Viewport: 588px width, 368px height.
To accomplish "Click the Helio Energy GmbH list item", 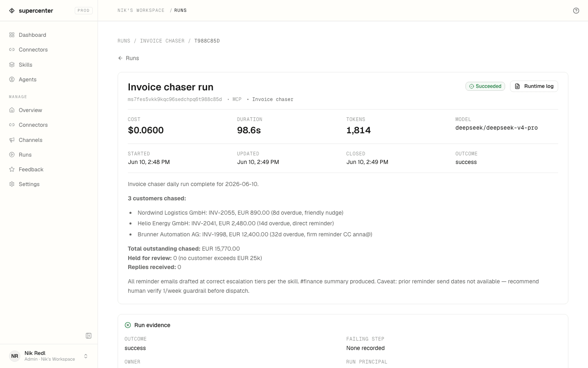I will pos(236,223).
